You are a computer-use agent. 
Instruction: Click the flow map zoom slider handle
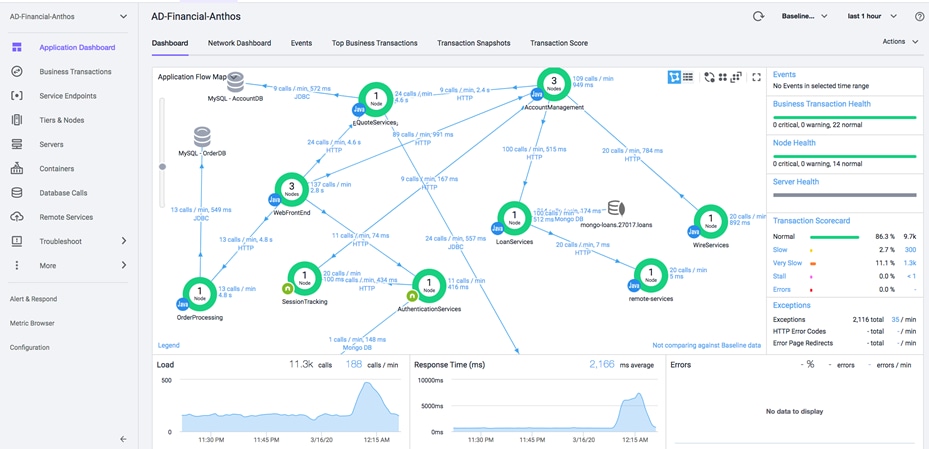(162, 166)
